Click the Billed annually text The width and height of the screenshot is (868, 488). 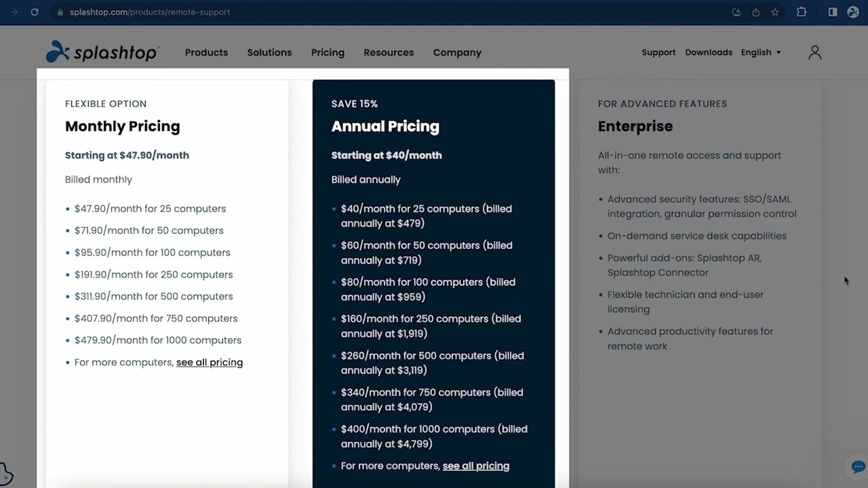pyautogui.click(x=366, y=180)
